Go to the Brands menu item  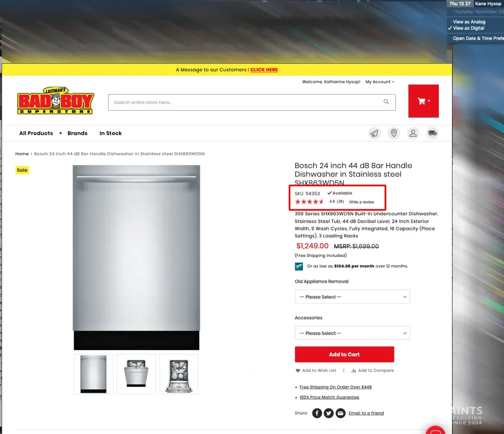(x=77, y=133)
